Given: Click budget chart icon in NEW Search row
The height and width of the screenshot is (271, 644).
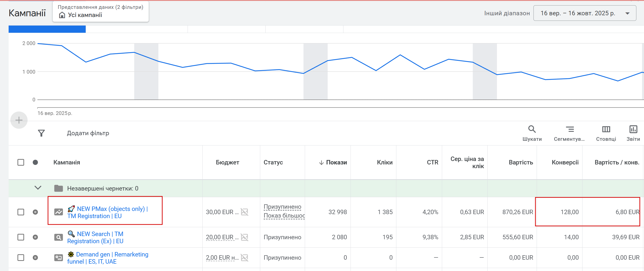Looking at the screenshot, I should coord(244,237).
